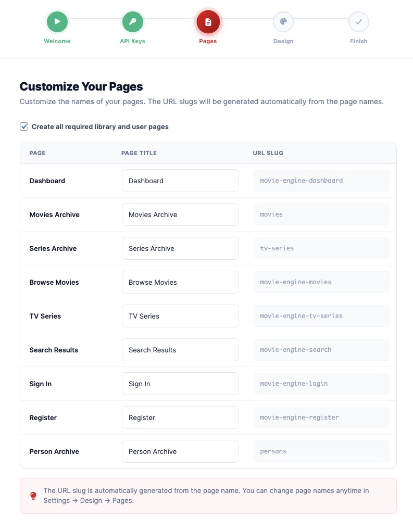Select the Series Archive title input

[180, 248]
